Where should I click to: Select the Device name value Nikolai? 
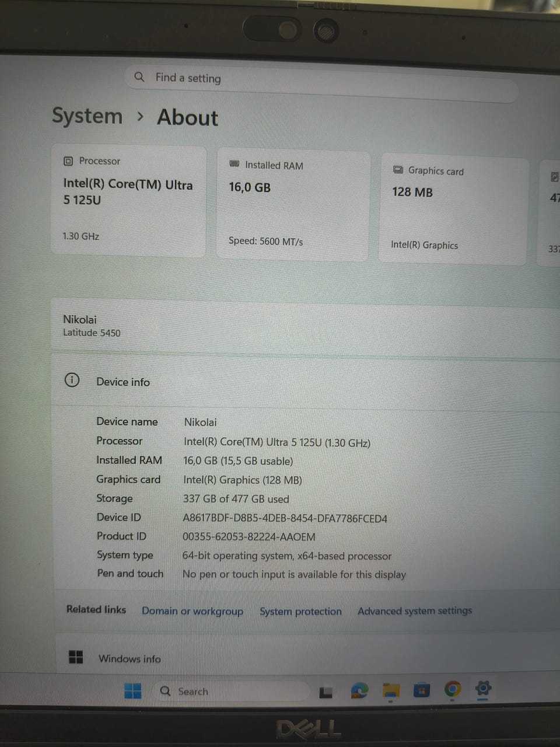click(x=200, y=422)
